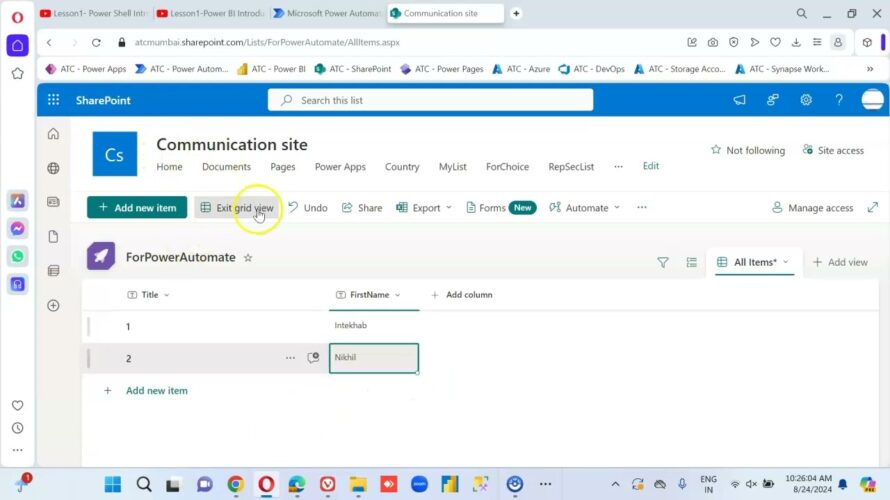Click the Search this list box
This screenshot has height=500, width=890.
click(430, 100)
